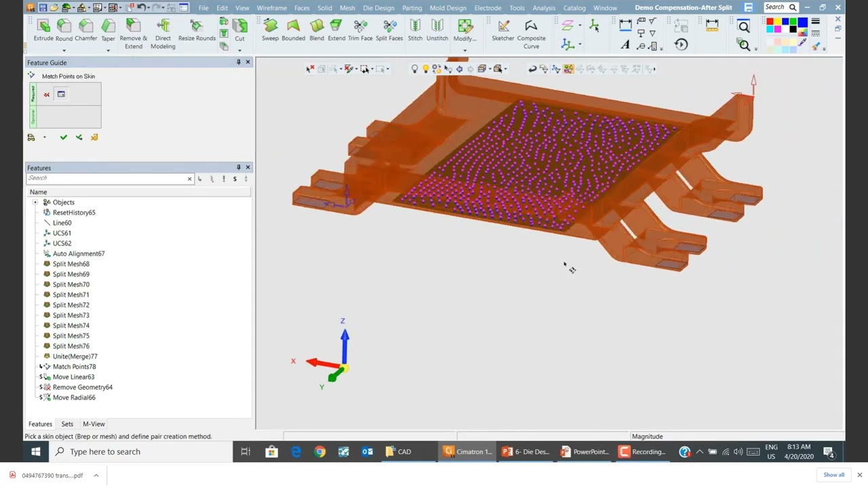Open downloads item options chevron for PDF
The image size is (868, 488).
pos(96,475)
